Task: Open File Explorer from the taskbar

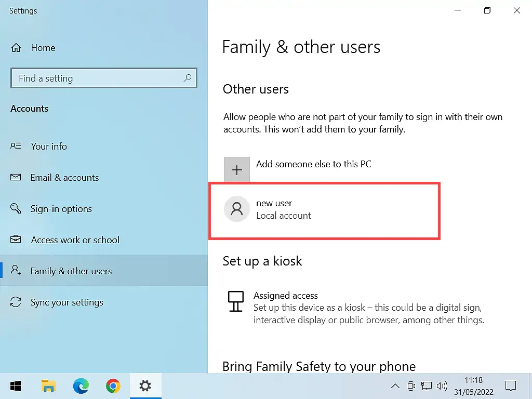Action: (x=48, y=386)
